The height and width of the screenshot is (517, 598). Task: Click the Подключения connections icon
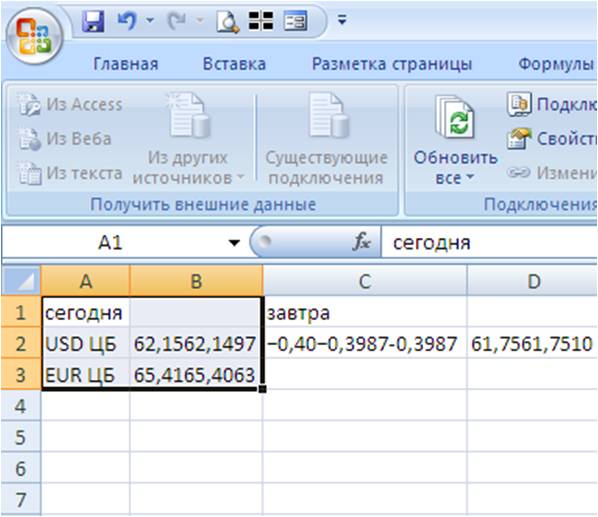(x=519, y=104)
